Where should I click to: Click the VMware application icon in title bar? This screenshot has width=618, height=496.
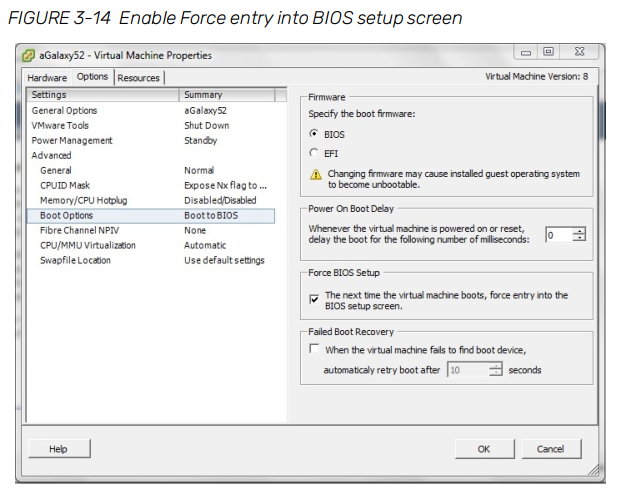[x=28, y=56]
